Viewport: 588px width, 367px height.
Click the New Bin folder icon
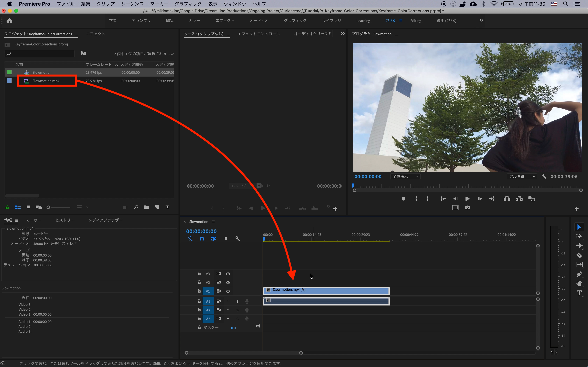pos(146,207)
